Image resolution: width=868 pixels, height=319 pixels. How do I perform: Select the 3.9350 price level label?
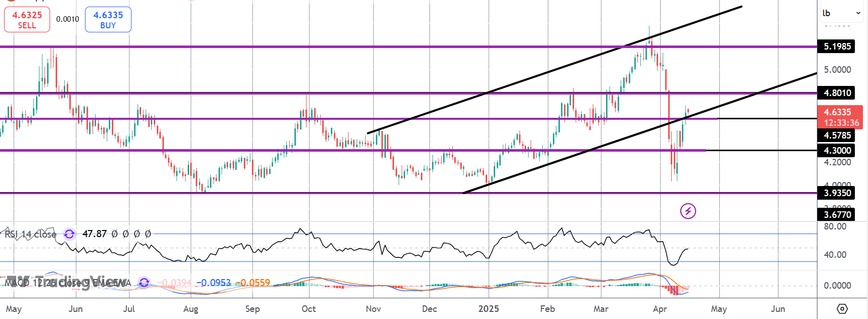(837, 193)
